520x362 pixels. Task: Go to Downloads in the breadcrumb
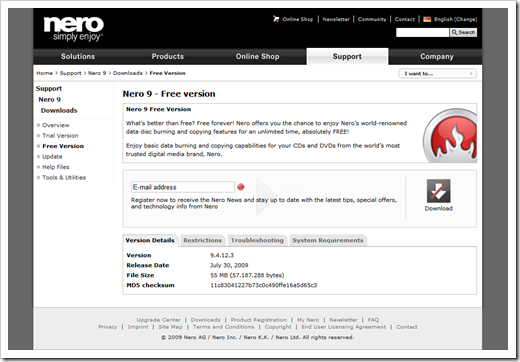pos(128,73)
